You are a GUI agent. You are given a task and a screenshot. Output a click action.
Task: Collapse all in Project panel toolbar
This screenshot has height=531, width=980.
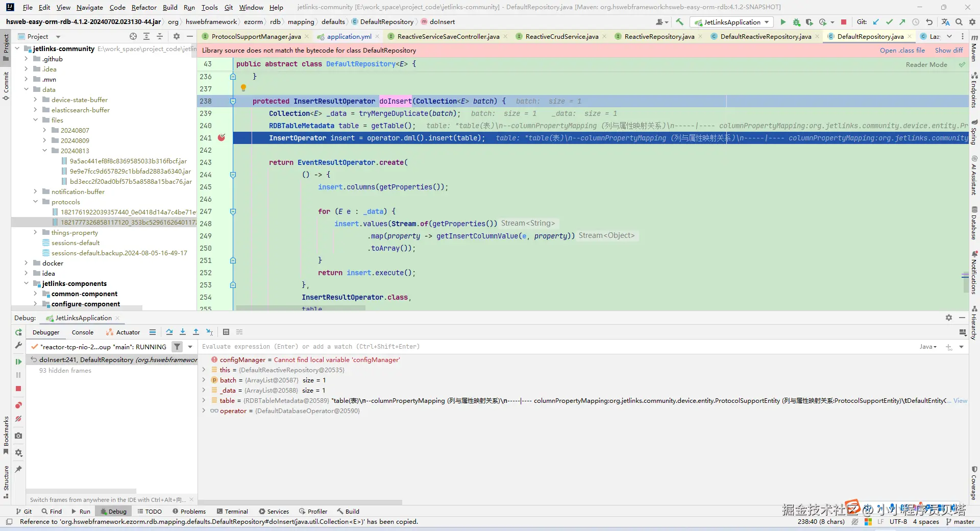pos(160,36)
